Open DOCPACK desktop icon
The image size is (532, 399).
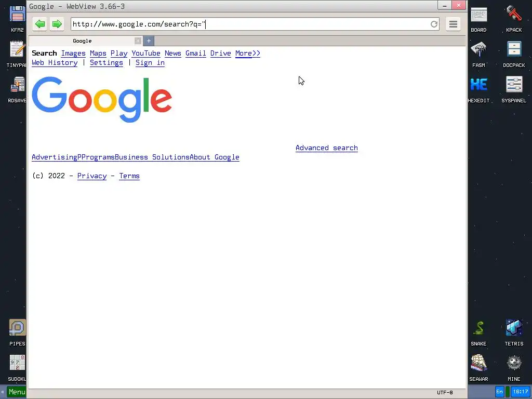point(514,54)
